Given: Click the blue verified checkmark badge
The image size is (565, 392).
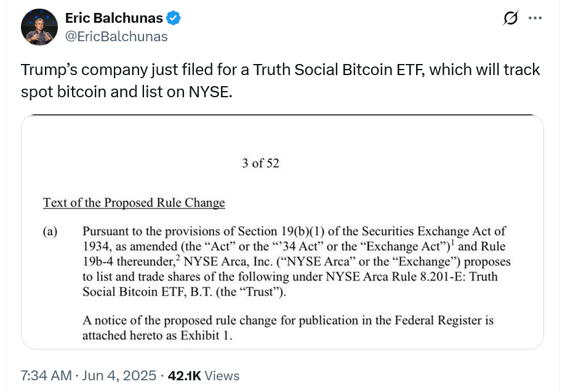Looking at the screenshot, I should click(174, 18).
